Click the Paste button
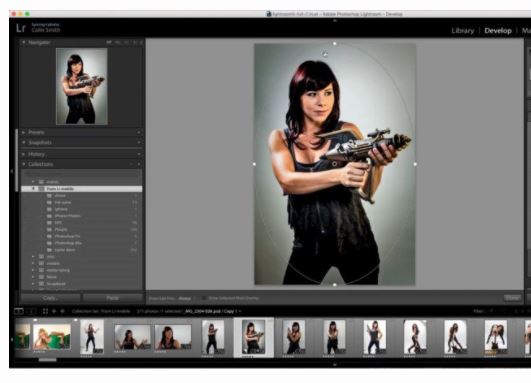 click(x=113, y=298)
